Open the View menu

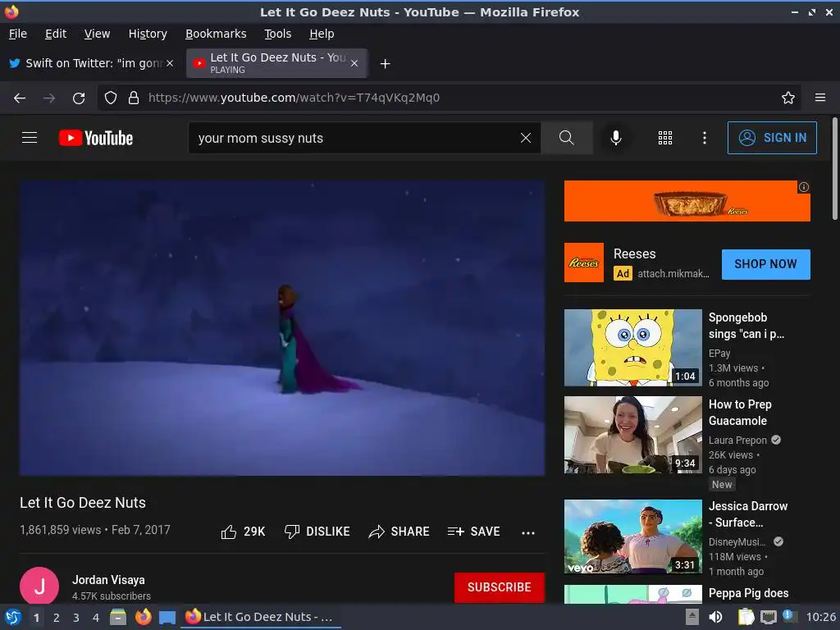(x=97, y=34)
